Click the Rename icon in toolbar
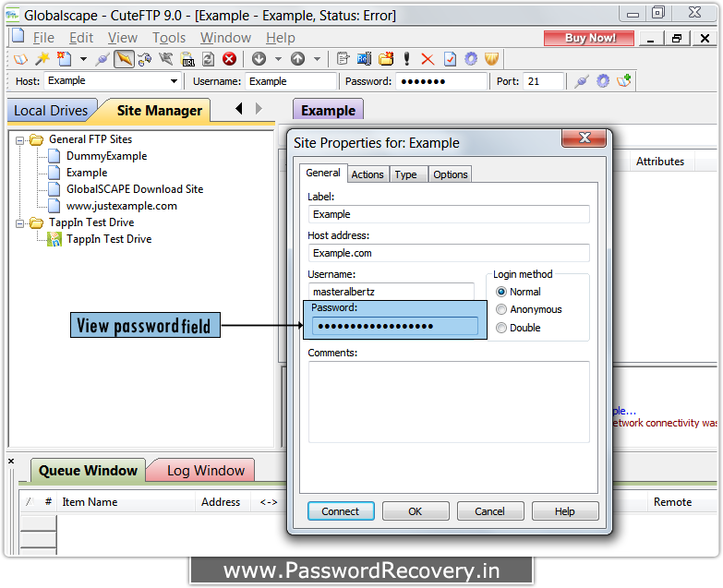 pyautogui.click(x=364, y=58)
